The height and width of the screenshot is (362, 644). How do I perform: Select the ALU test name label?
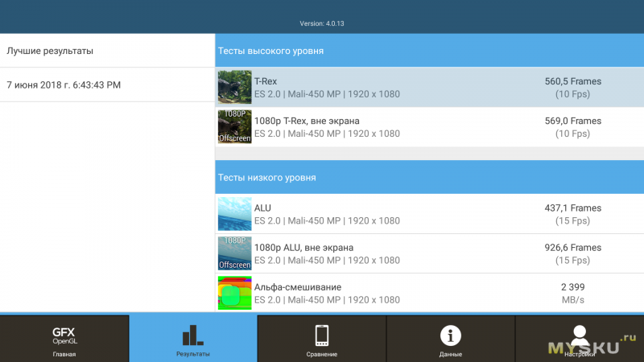pos(262,208)
